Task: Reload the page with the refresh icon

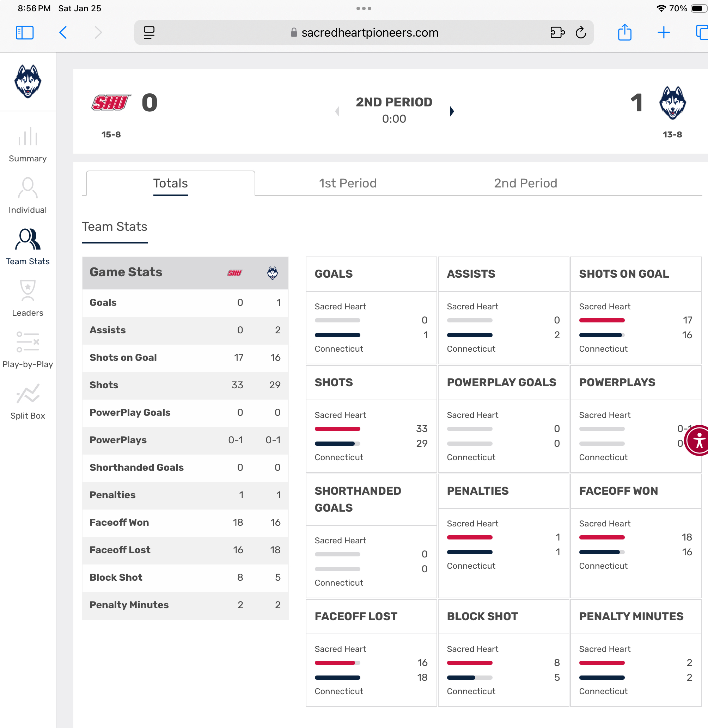Action: 581,32
